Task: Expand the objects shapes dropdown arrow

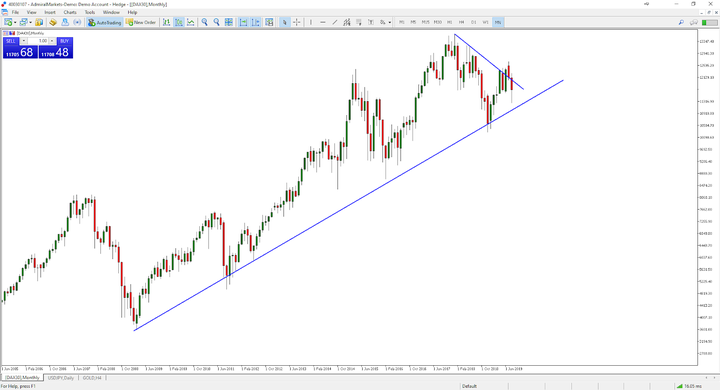Action: (x=390, y=22)
